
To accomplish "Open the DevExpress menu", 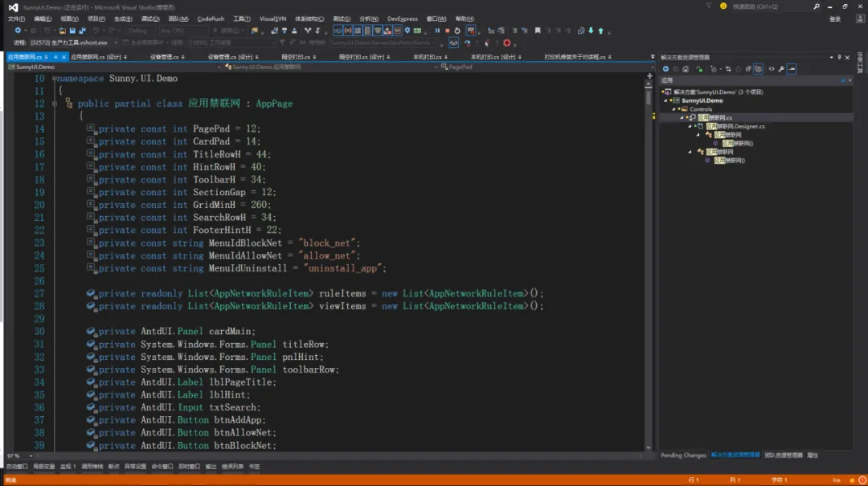I will [x=403, y=18].
